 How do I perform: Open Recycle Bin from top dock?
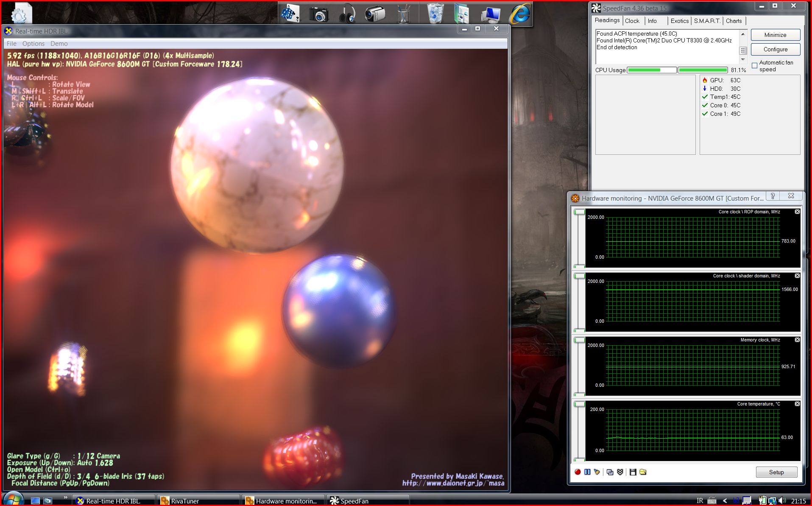click(435, 13)
